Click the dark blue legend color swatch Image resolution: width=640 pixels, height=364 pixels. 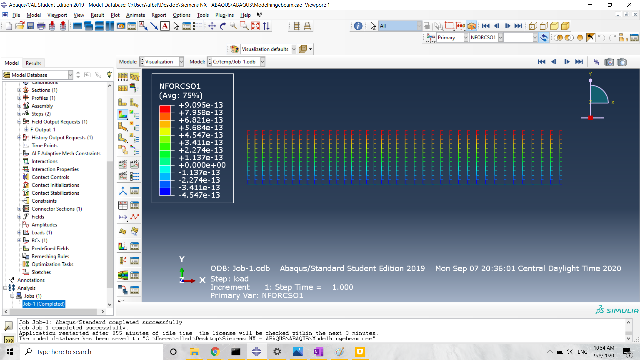coord(165,192)
